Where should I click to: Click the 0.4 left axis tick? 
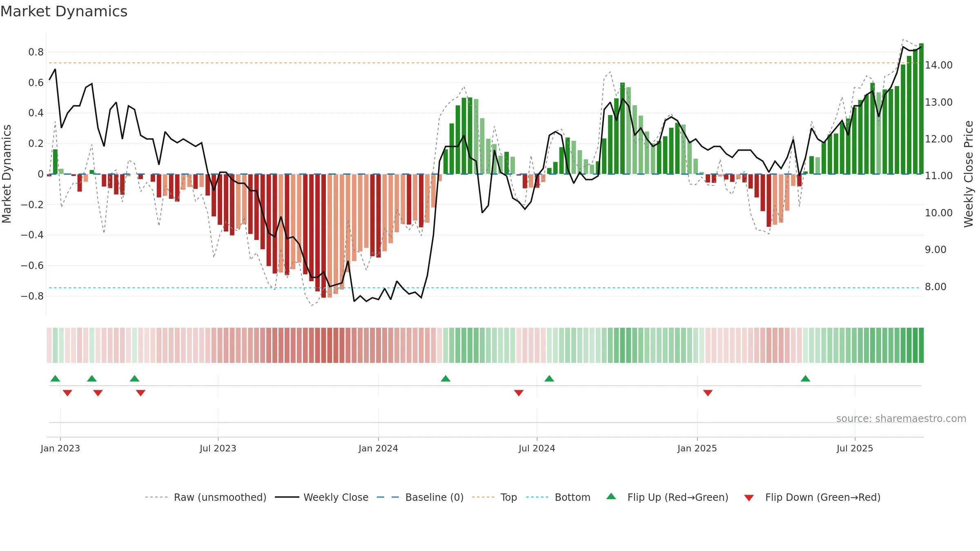(36, 113)
